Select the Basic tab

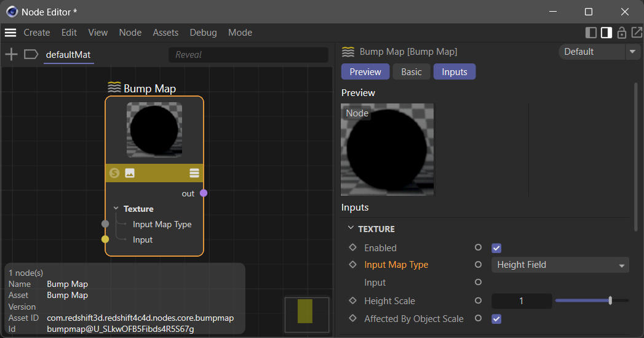click(411, 72)
